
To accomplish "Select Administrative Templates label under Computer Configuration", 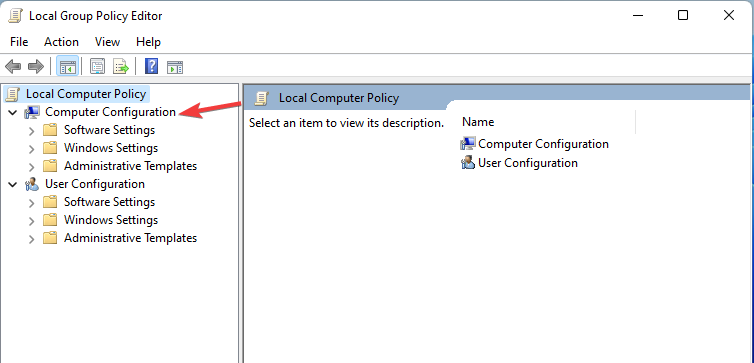I will (x=131, y=166).
